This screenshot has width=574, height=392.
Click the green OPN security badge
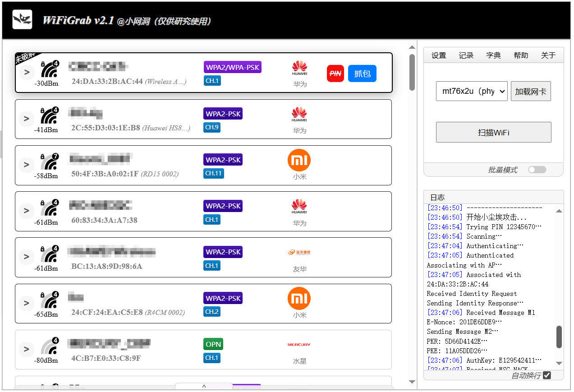coord(213,344)
